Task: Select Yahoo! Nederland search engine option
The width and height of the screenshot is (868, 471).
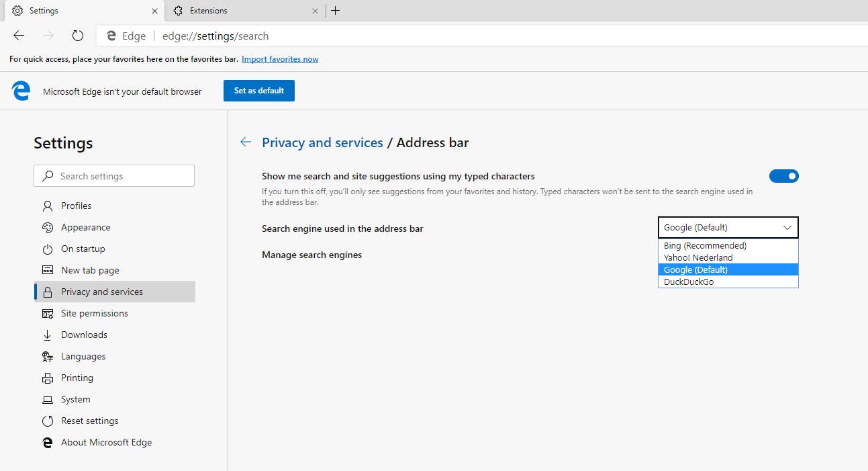Action: click(x=698, y=258)
